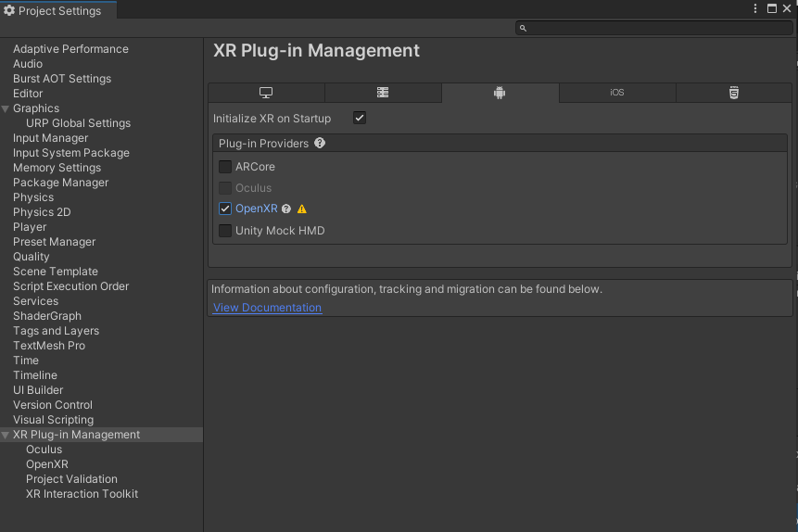
Task: Open Preset Manager
Action: tap(55, 242)
